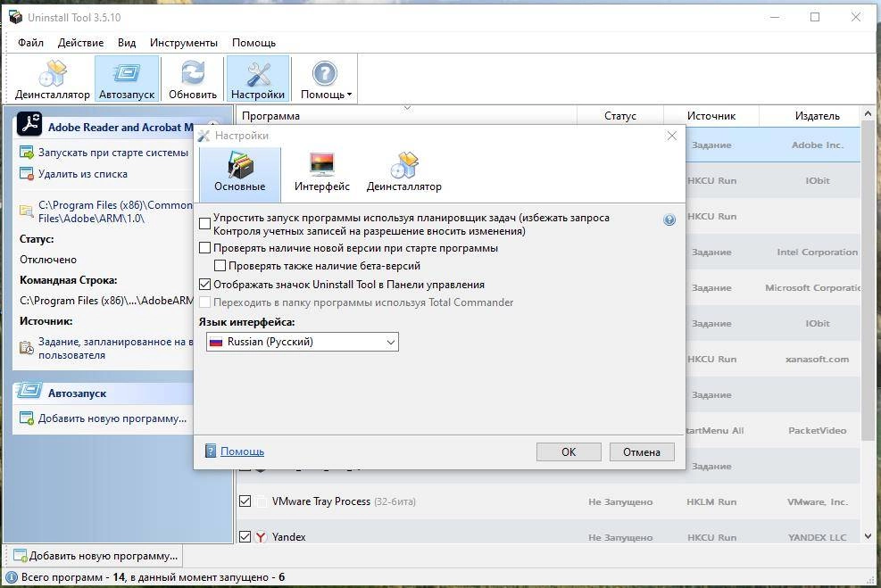Toggle the VMware Tray Process checkbox

[245, 501]
